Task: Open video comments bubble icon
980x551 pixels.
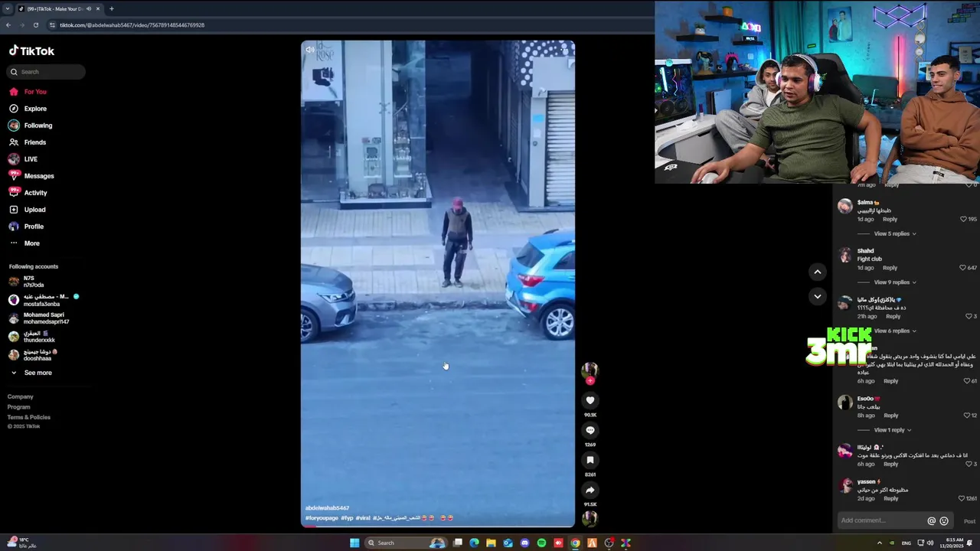Action: coord(590,430)
